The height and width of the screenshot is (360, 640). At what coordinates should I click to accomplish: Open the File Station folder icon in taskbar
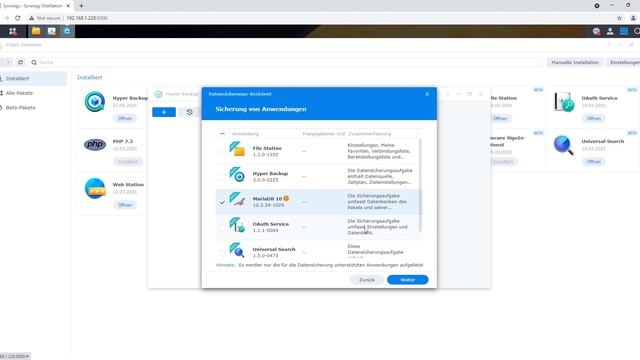click(36, 31)
